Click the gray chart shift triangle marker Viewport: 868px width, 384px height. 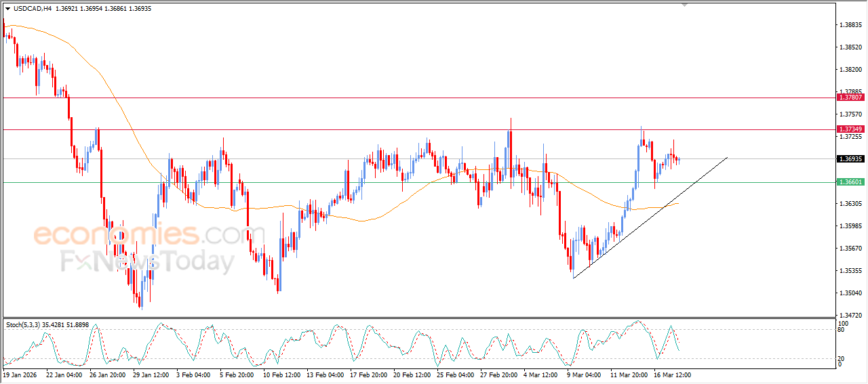pyautogui.click(x=685, y=5)
